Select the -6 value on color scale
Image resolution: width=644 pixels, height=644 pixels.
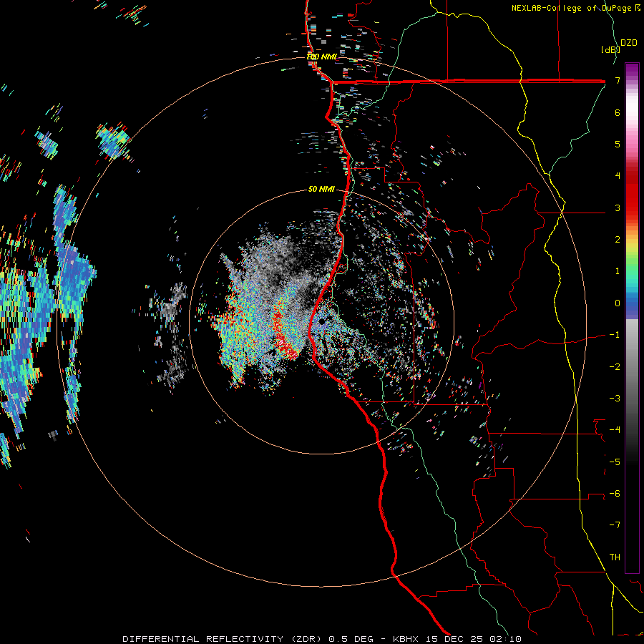615,494
